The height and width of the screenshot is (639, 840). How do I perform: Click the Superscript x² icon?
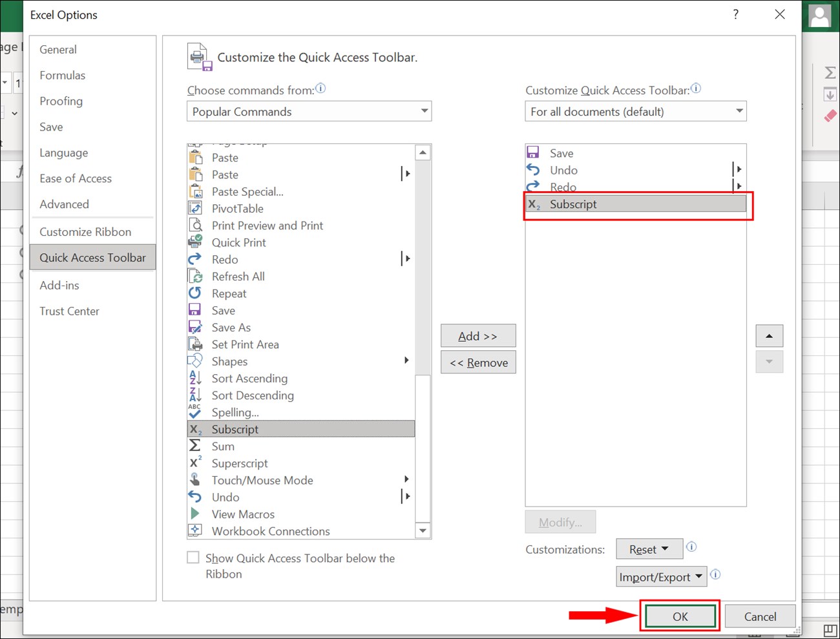[195, 463]
